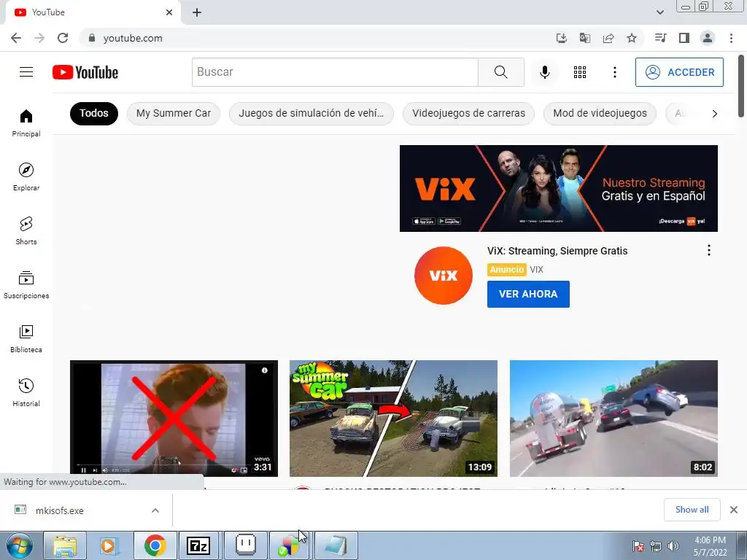Click the install app icon in address bar
The image size is (747, 560).
coord(561,38)
